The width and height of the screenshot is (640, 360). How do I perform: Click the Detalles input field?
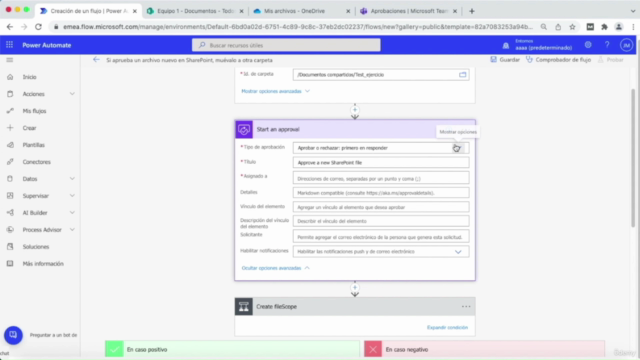point(381,193)
